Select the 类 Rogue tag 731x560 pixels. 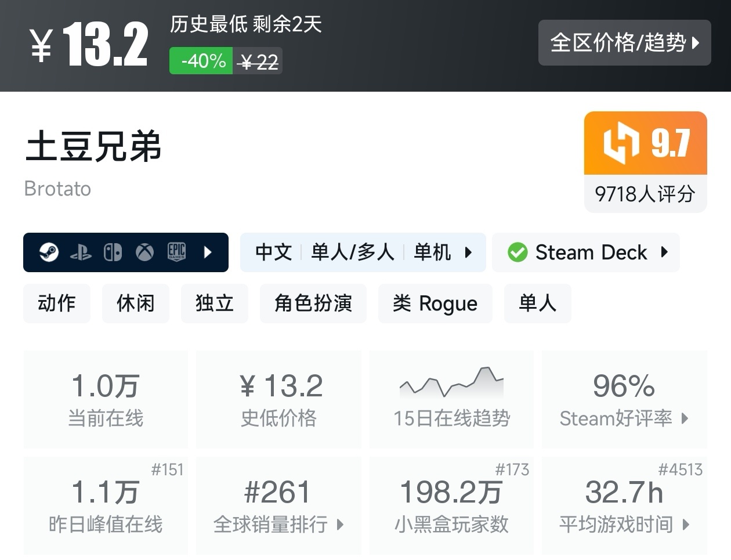coord(435,303)
